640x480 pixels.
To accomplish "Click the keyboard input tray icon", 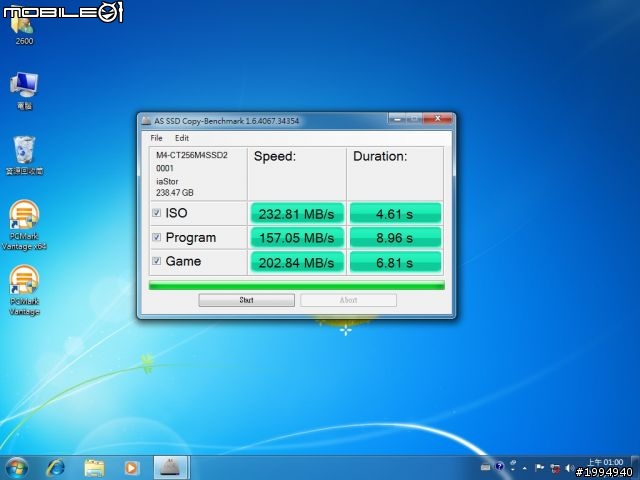I will pyautogui.click(x=485, y=467).
